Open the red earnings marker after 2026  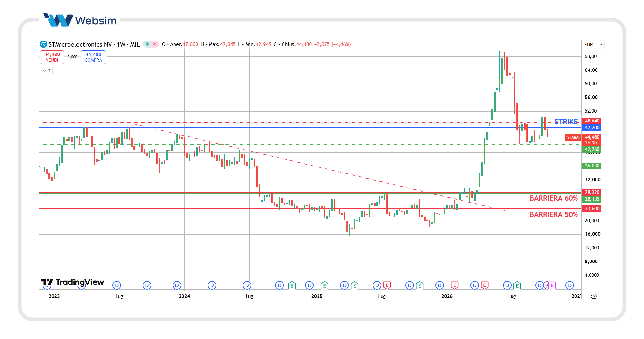point(454,285)
